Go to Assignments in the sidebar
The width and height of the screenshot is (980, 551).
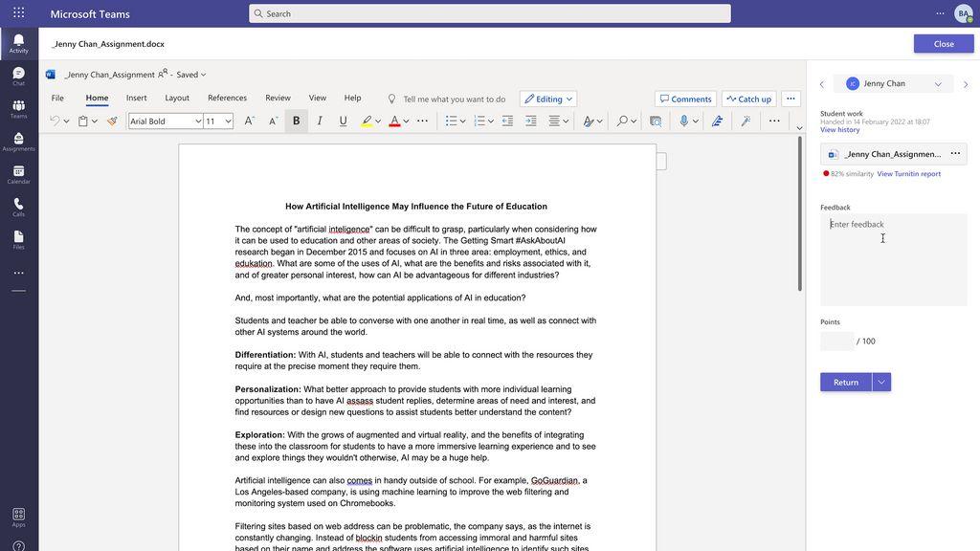point(19,142)
